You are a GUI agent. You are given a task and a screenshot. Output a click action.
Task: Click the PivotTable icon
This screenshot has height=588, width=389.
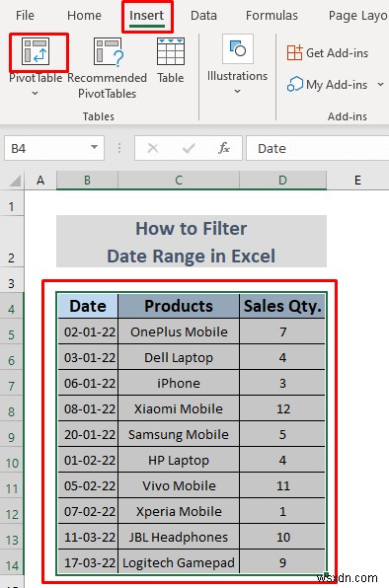coord(36,51)
